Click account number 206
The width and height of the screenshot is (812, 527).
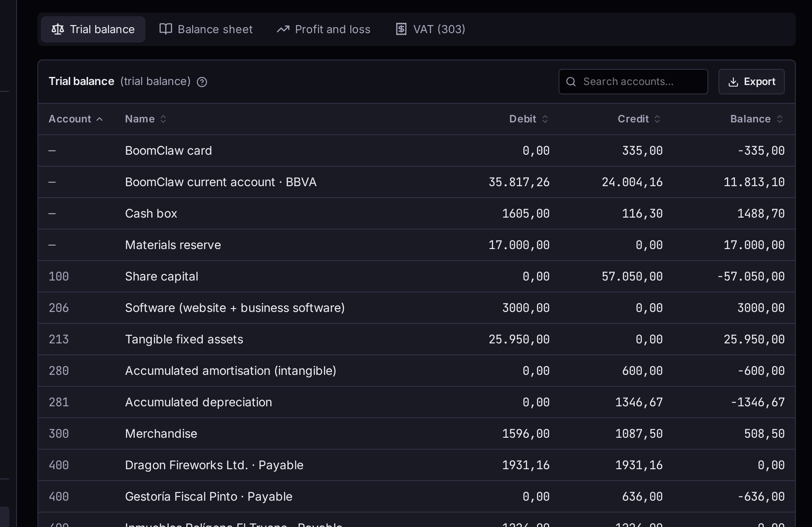click(x=59, y=308)
